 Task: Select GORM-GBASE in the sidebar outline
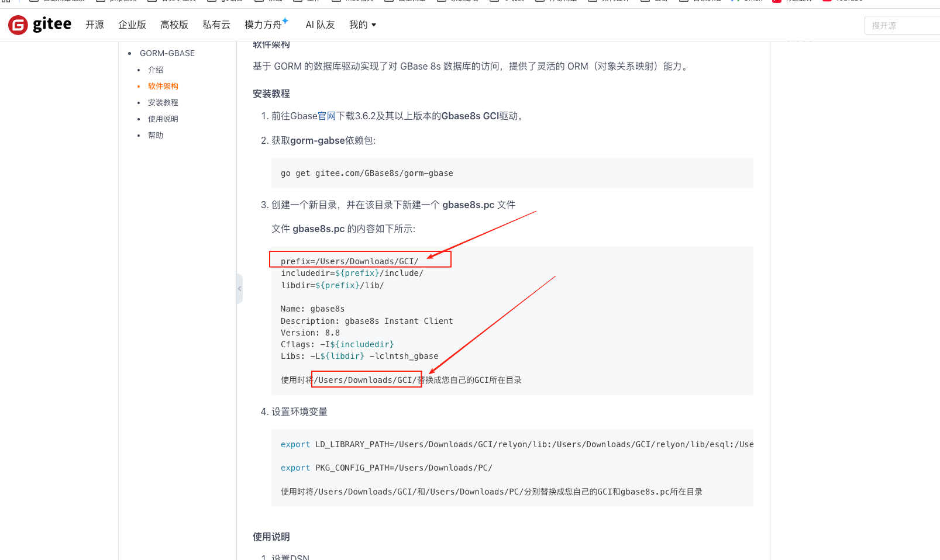(x=167, y=53)
